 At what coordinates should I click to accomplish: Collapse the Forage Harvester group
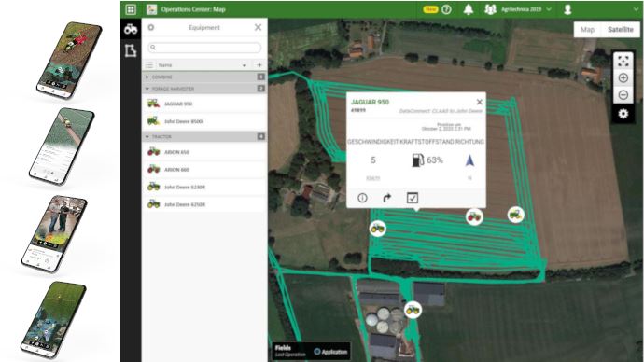pyautogui.click(x=147, y=89)
